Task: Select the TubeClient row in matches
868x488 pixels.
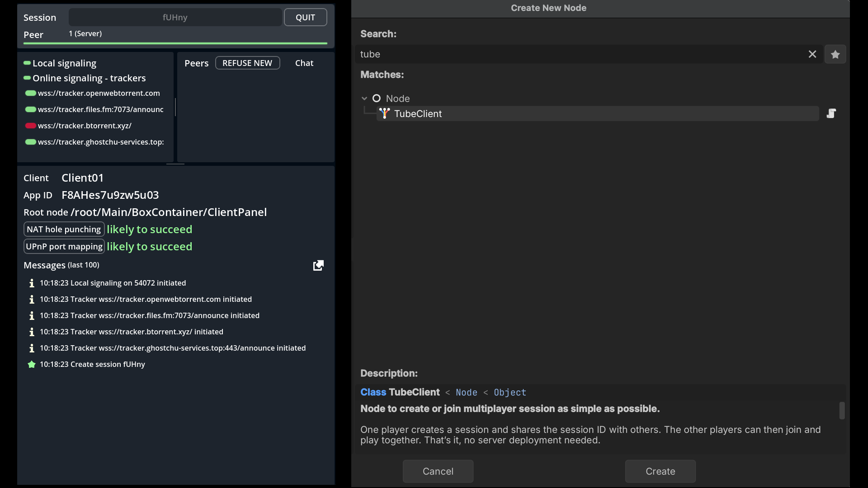Action: (598, 113)
